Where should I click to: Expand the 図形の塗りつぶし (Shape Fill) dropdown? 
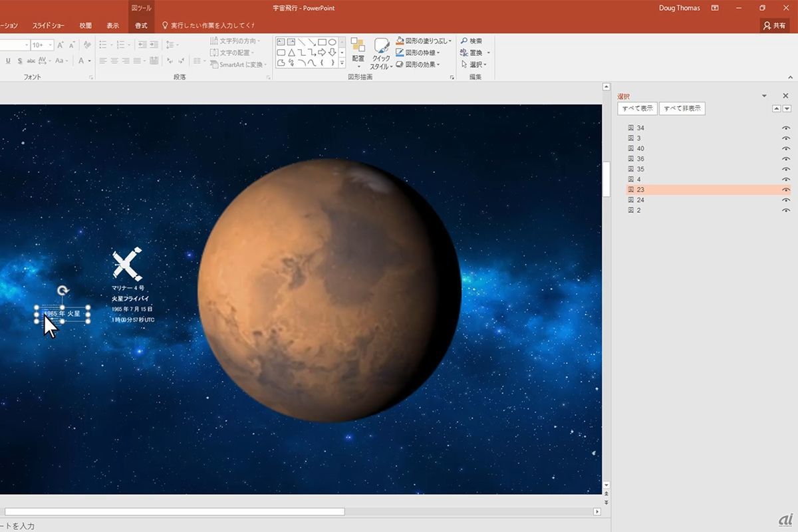pos(450,41)
